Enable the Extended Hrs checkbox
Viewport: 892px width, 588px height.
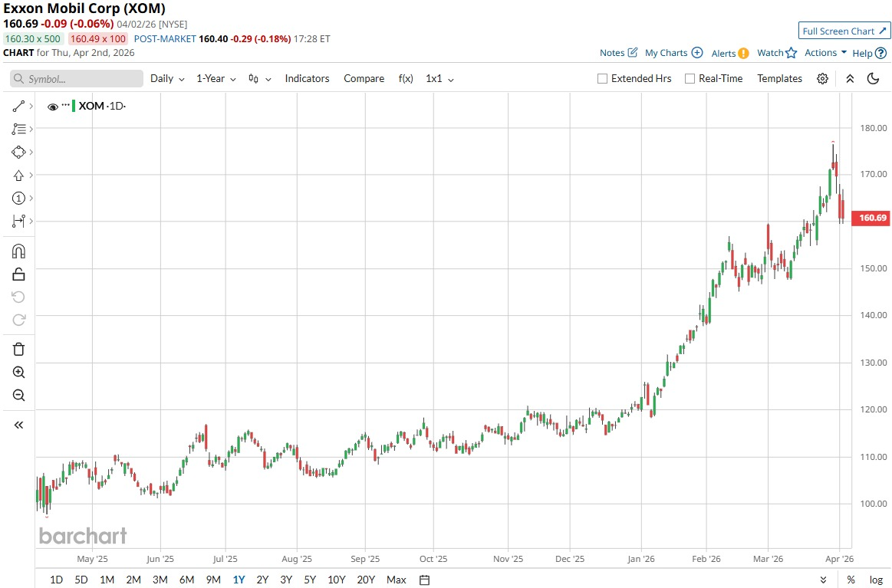[602, 78]
